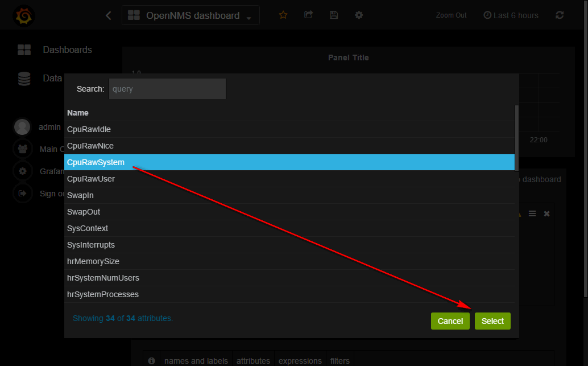588x366 pixels.
Task: Click the Grafana logo icon
Action: tap(24, 15)
